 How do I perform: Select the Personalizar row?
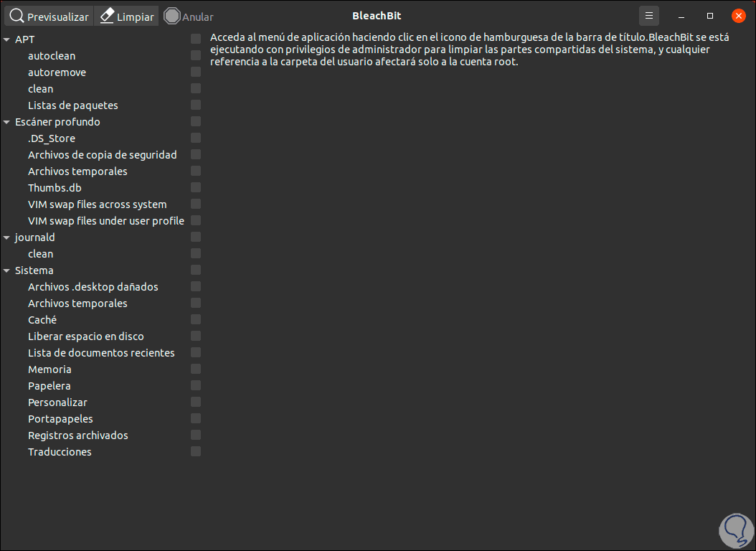coord(57,402)
